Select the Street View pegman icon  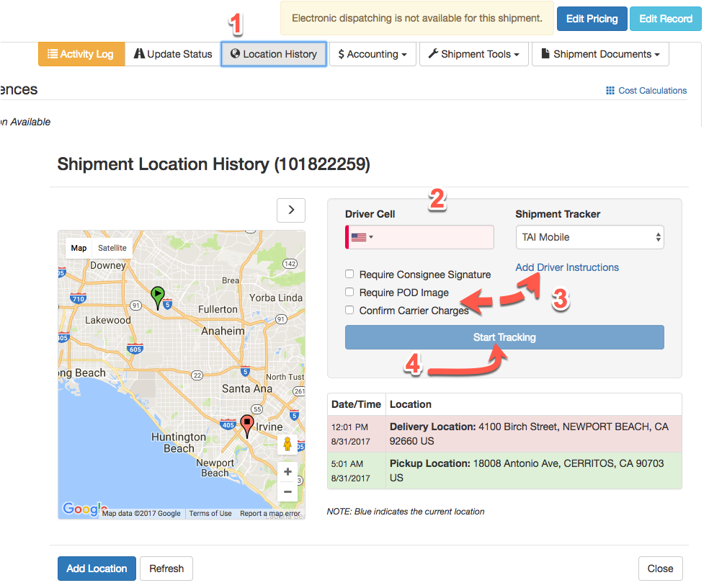pos(287,444)
